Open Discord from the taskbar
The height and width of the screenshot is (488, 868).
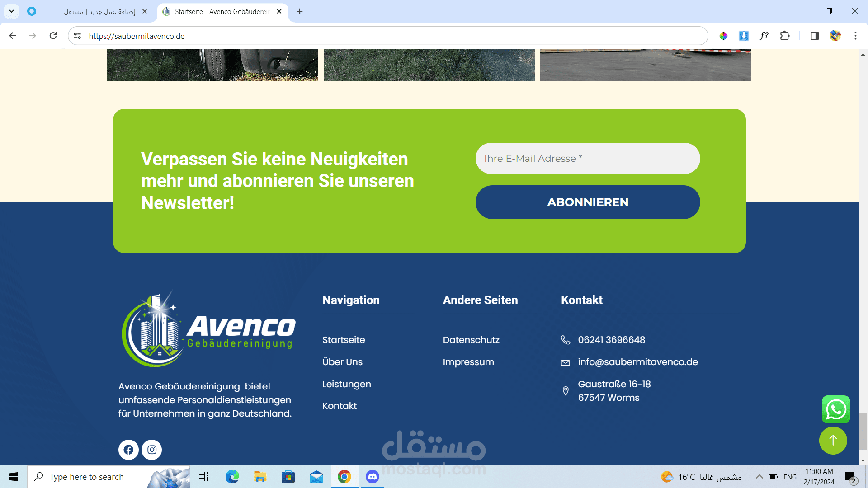372,477
